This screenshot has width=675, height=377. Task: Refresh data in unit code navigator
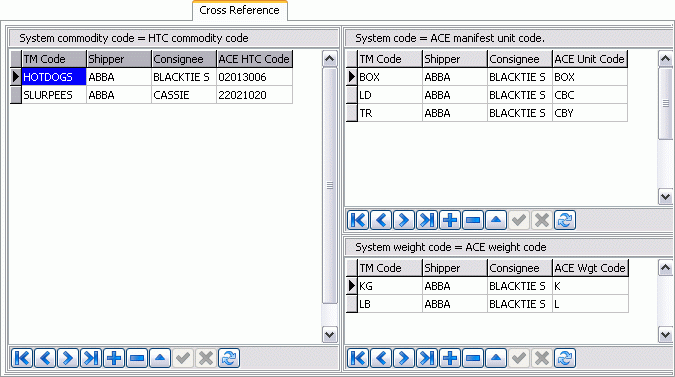tap(565, 220)
